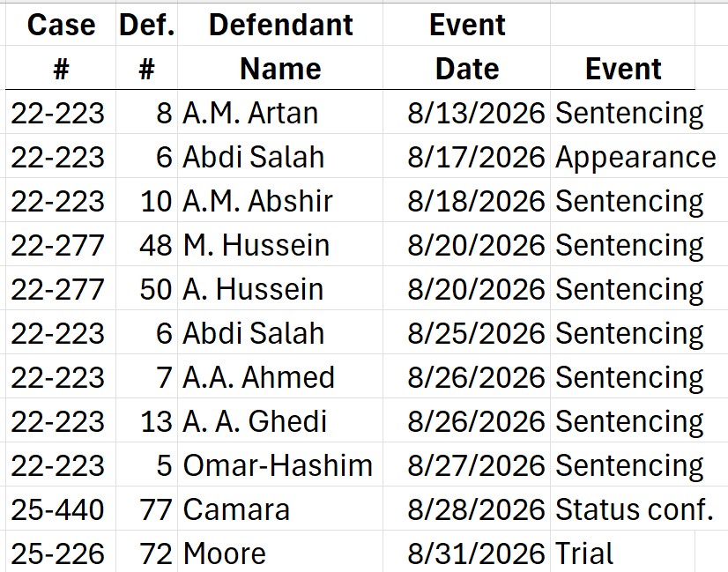Select case number 25-226 cell
The width and height of the screenshot is (728, 572).
61,553
